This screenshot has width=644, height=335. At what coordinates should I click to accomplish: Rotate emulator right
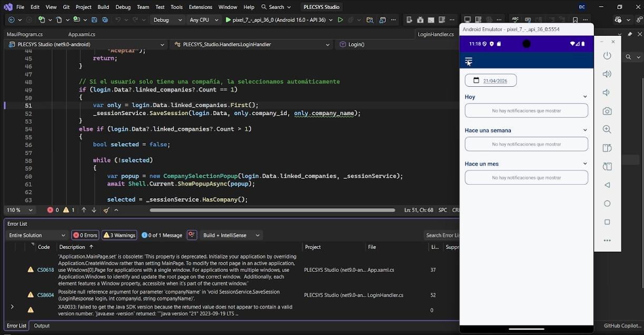(607, 166)
